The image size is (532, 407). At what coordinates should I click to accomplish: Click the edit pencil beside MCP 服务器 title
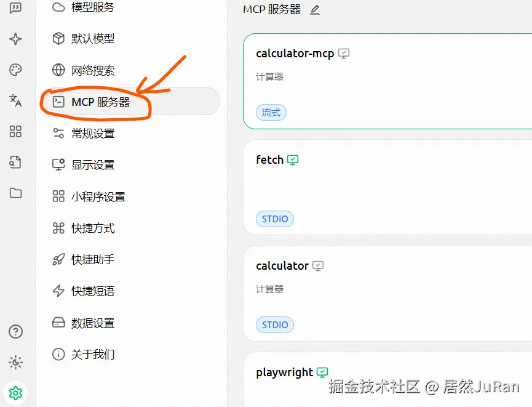click(x=315, y=9)
